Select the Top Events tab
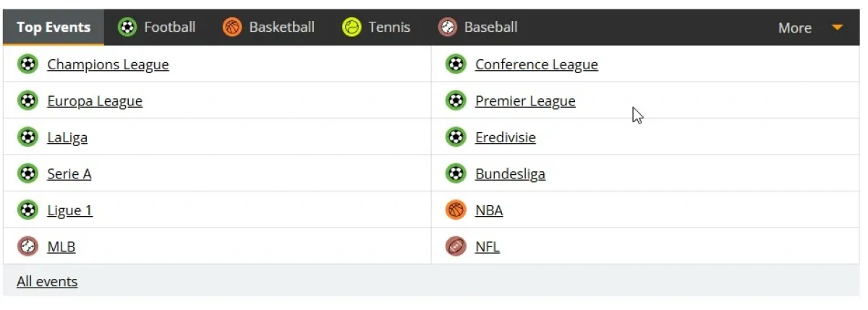 coord(54,27)
